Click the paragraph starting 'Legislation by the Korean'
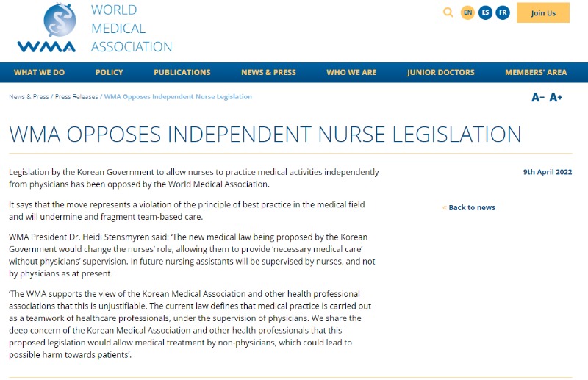This screenshot has height=380, width=588. (194, 178)
